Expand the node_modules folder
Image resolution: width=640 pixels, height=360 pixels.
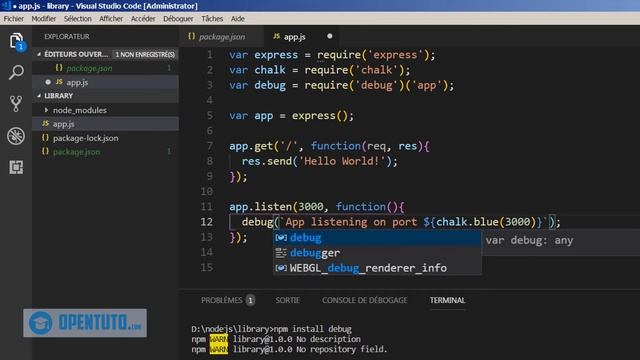pyautogui.click(x=46, y=110)
